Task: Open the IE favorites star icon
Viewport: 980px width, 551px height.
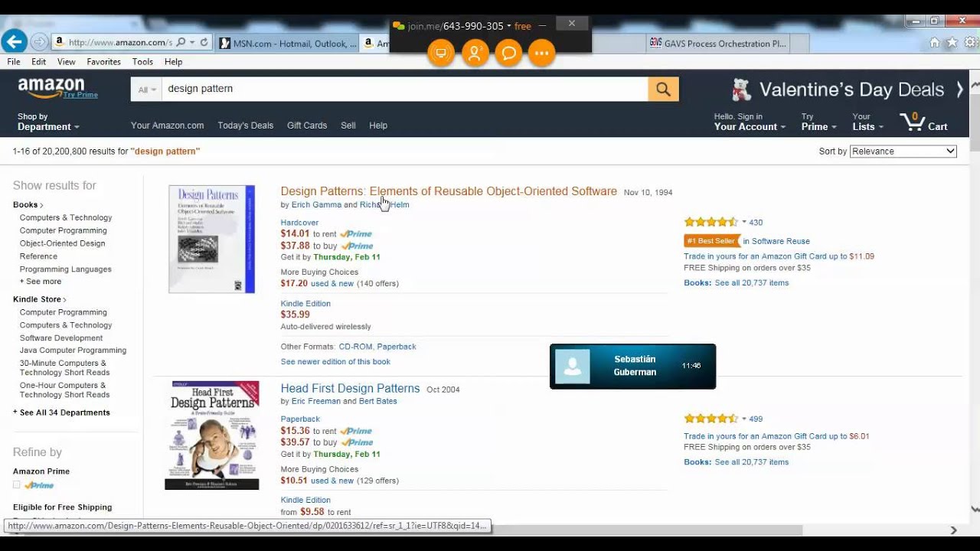Action: [952, 43]
